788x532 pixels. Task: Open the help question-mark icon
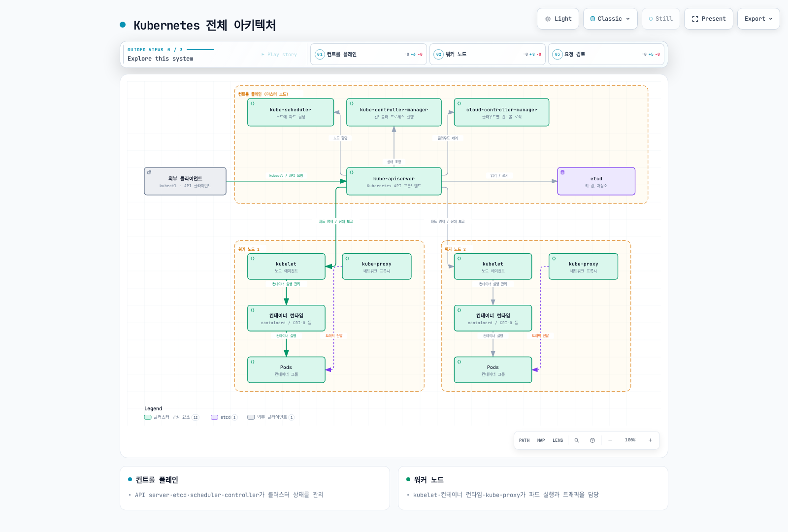click(x=592, y=440)
